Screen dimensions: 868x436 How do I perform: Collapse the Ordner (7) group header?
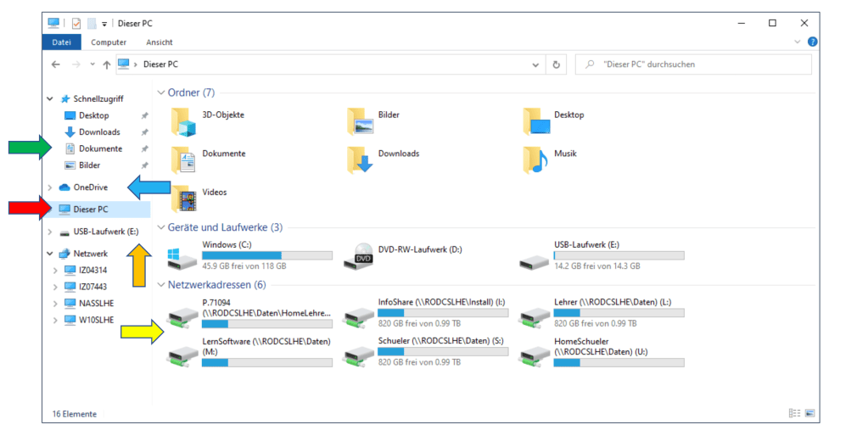tap(161, 92)
